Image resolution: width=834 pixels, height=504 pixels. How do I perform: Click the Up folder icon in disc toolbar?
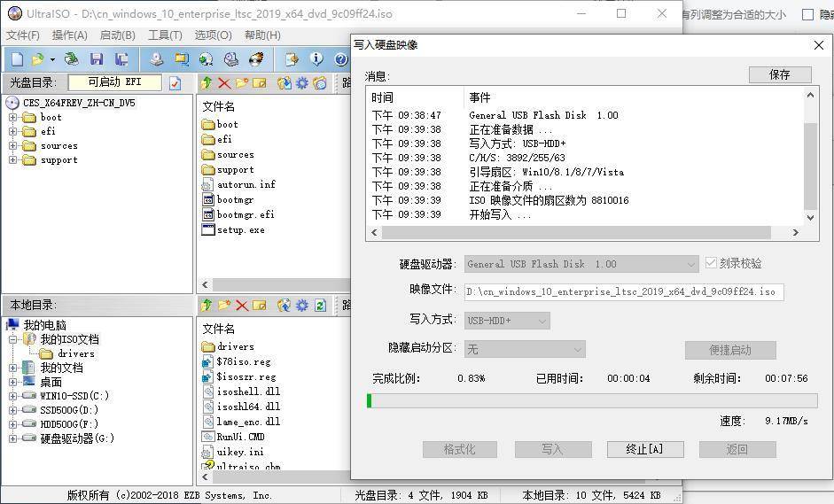207,82
